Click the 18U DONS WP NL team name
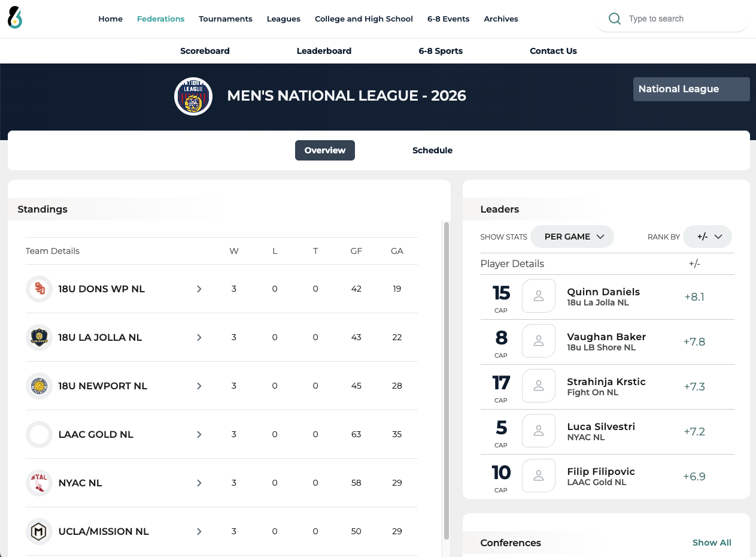This screenshot has height=557, width=756. coord(102,289)
